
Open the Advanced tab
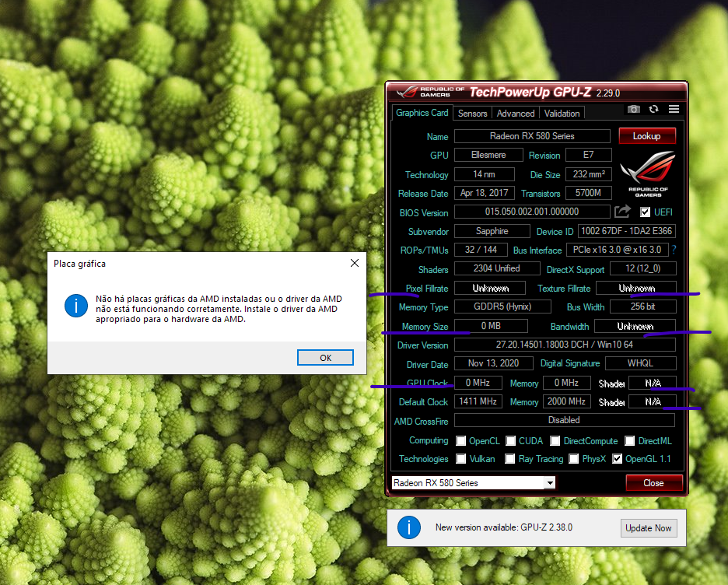pyautogui.click(x=516, y=114)
